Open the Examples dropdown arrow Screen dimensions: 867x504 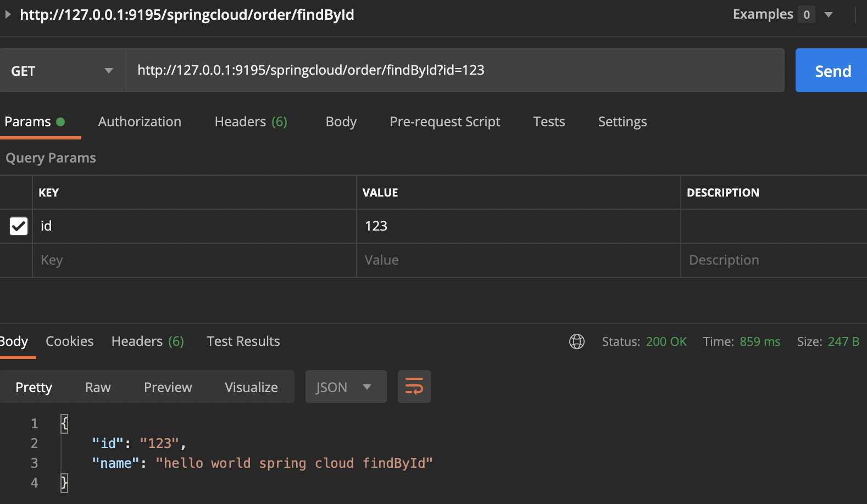pos(829,15)
